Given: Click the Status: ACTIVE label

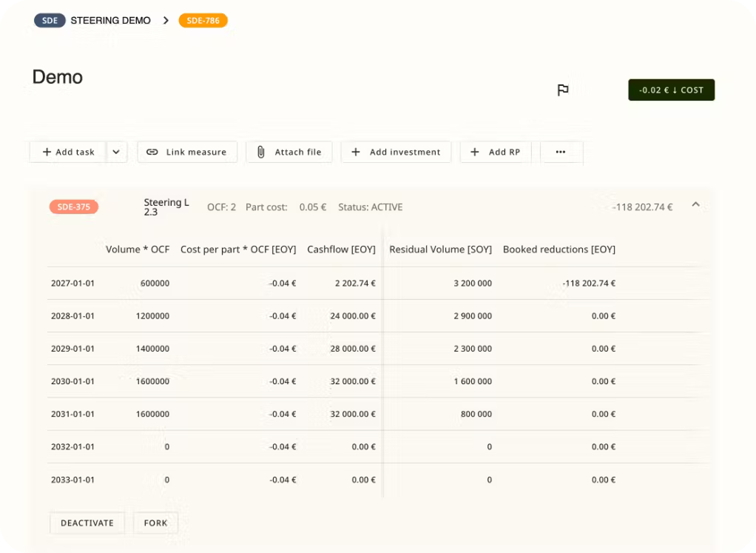Looking at the screenshot, I should pos(371,207).
